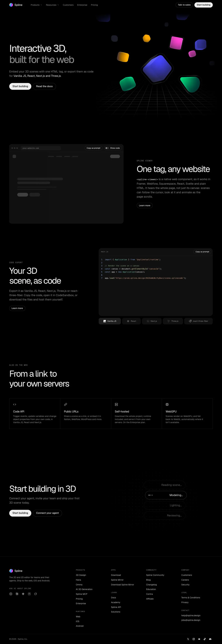
Task: Click the your-website.com address field
Action: pyautogui.click(x=41, y=148)
